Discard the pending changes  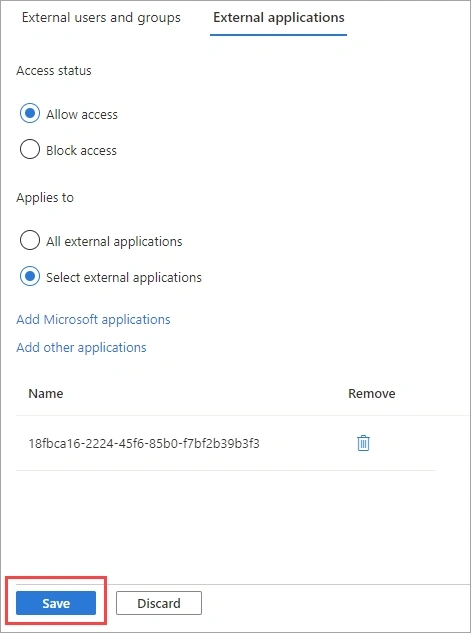(x=159, y=603)
